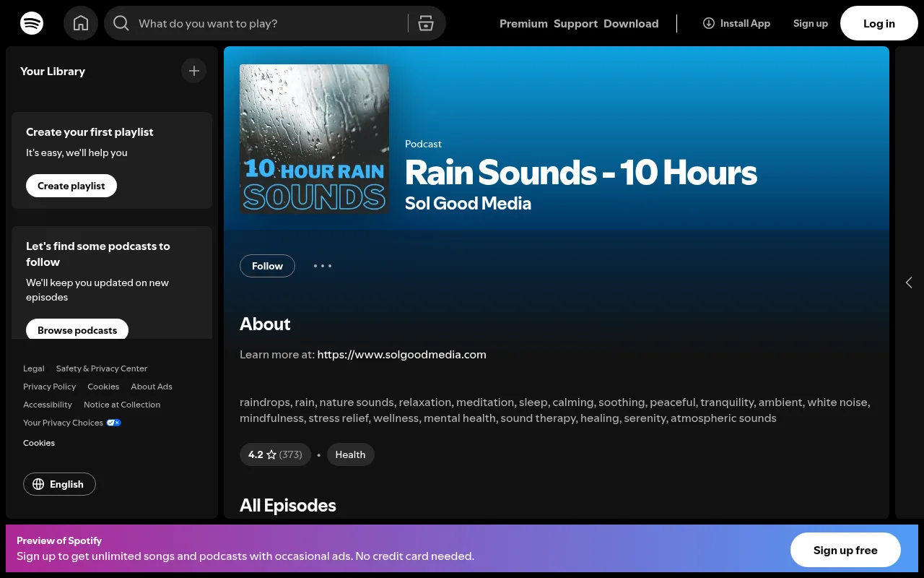
Task: Select the Health category chip
Action: 350,454
